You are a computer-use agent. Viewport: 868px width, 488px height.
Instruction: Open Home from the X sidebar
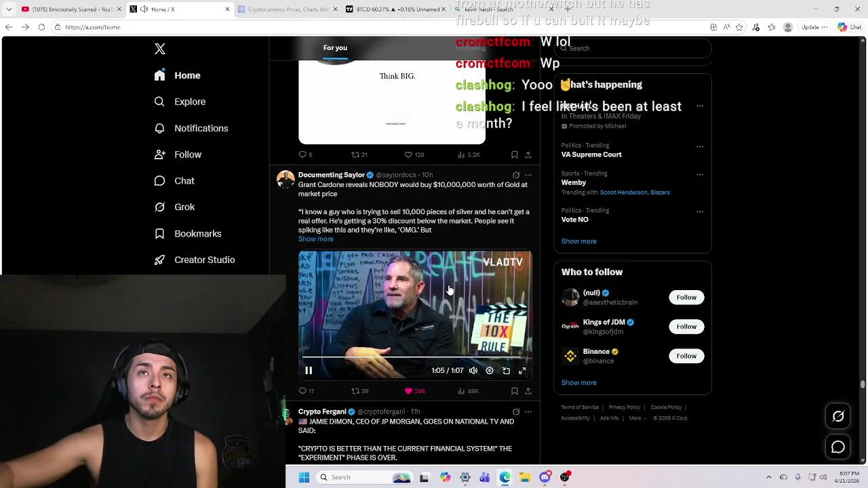tap(177, 75)
